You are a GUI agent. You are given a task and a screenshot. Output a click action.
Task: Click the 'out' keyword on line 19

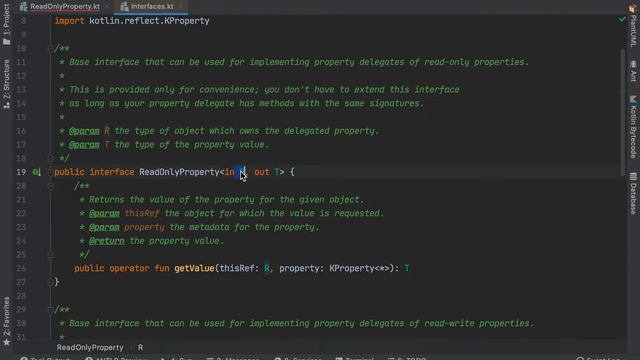[262, 172]
